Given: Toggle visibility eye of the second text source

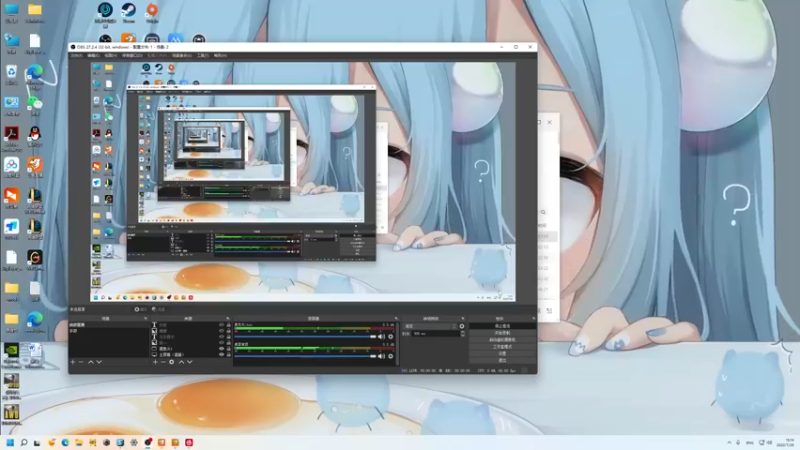Looking at the screenshot, I should tap(221, 337).
